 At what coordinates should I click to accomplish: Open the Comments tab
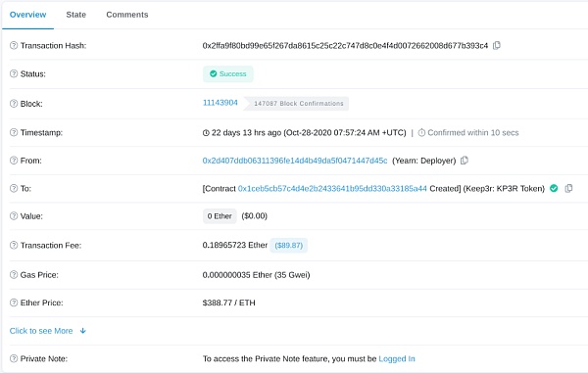pos(127,15)
